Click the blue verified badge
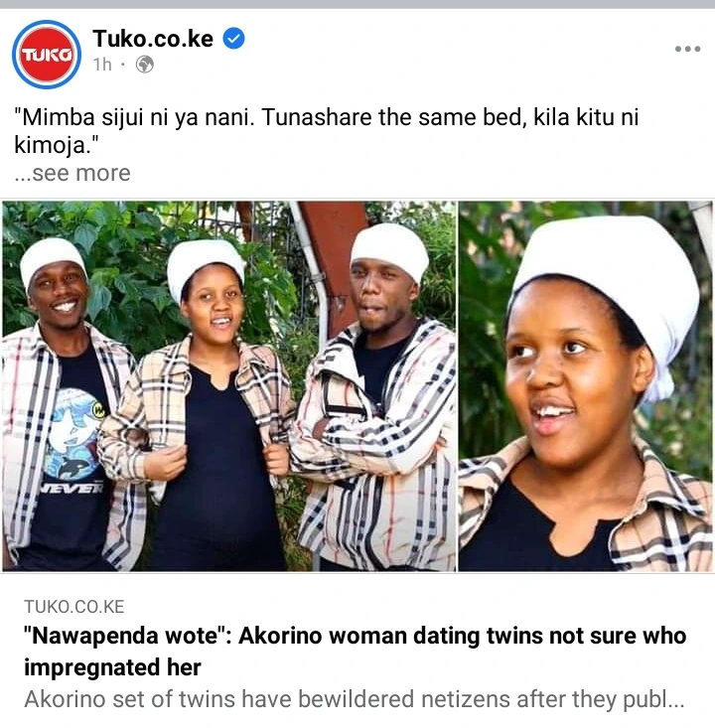 [234, 38]
